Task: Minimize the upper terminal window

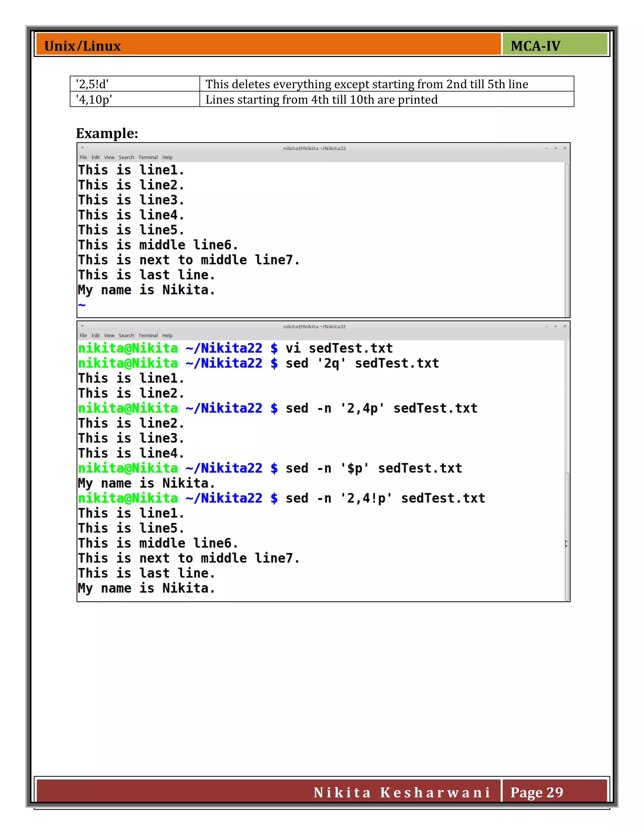Action: click(x=546, y=148)
